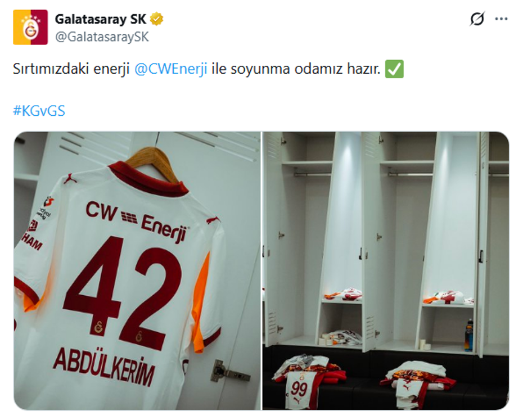The width and height of the screenshot is (523, 420).
Task: Follow the #KGvGS hashtag
Action: click(39, 111)
